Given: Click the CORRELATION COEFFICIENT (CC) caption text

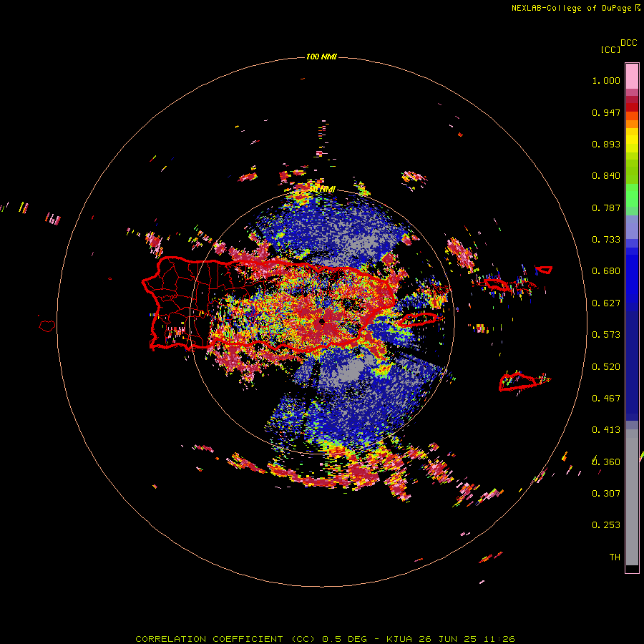Looking at the screenshot, I should [225, 639].
